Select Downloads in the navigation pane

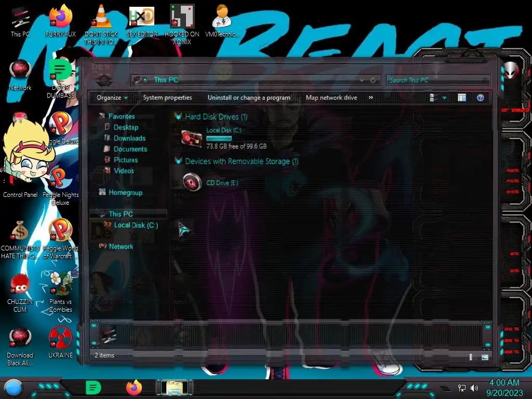click(x=129, y=138)
